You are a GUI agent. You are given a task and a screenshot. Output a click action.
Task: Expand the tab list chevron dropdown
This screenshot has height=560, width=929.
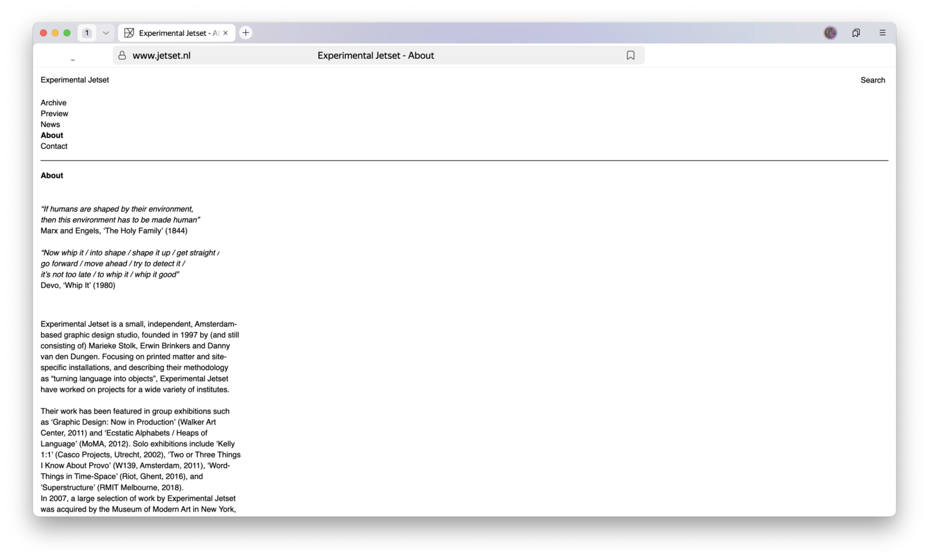tap(106, 33)
